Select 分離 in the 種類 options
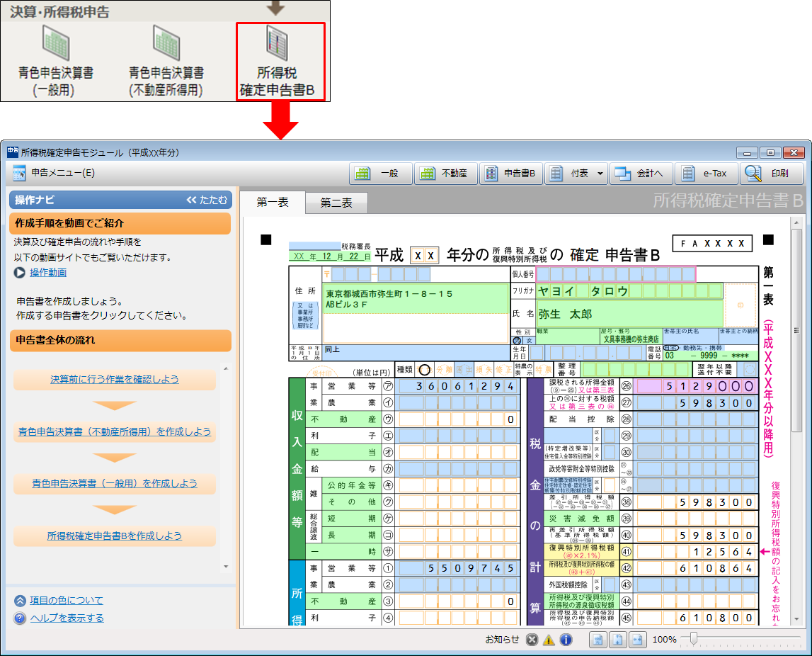The image size is (812, 656). (x=444, y=369)
